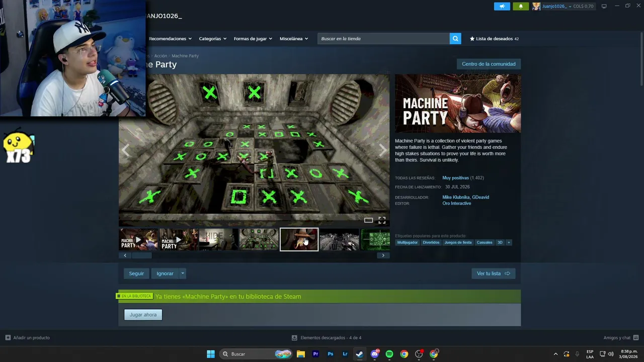The image size is (644, 362).
Task: Open the Formas de jugar menu
Action: [x=253, y=39]
